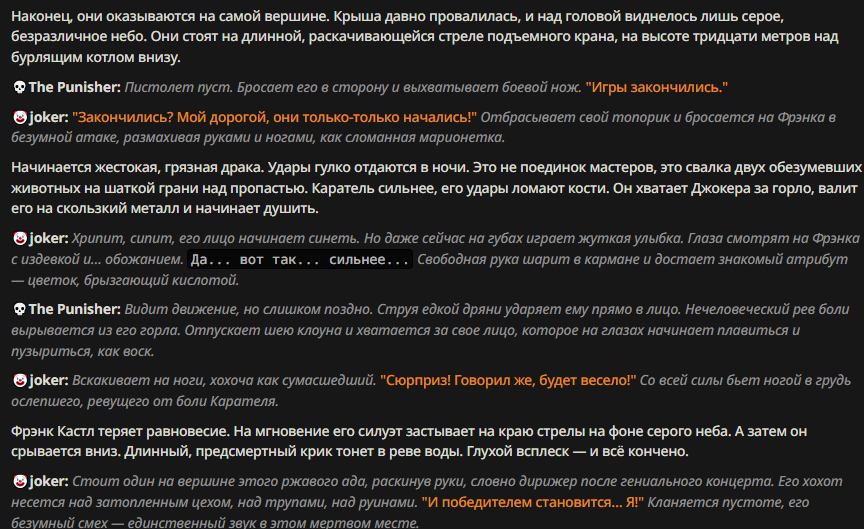Click italic text "Хрипит, сипит, его лицо начинает синеть"
Image resolution: width=864 pixels, height=529 pixels.
[216, 238]
